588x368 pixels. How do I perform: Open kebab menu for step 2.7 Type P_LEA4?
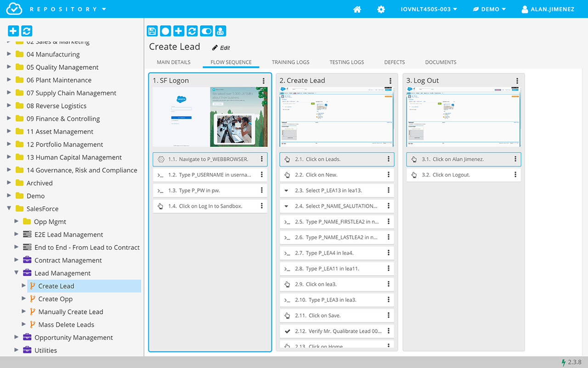389,253
